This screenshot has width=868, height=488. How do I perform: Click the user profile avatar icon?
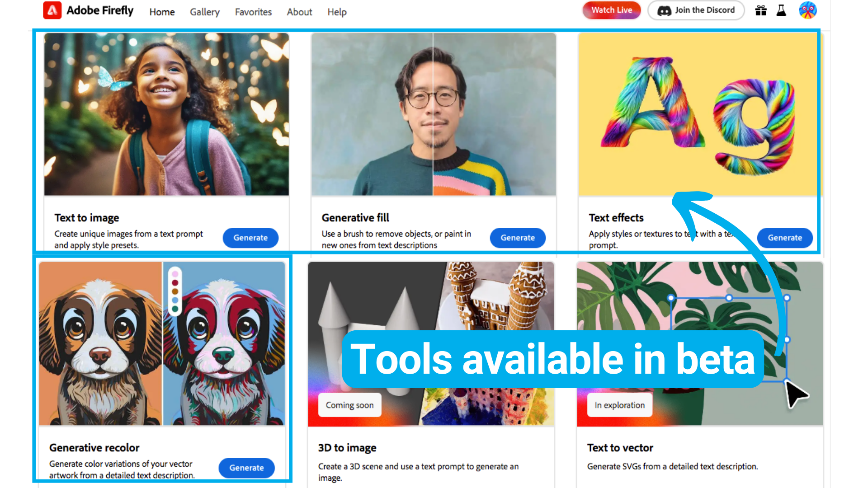pos(808,10)
